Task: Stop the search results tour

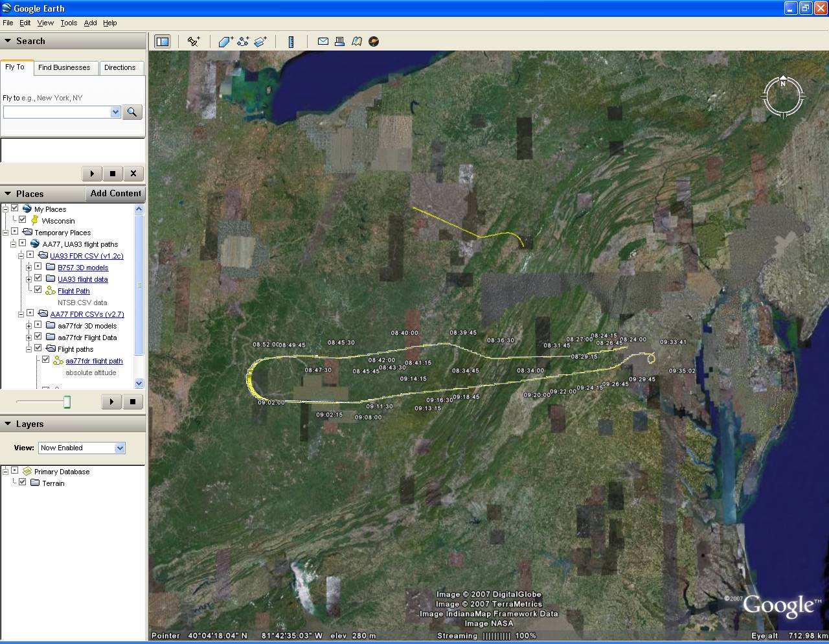Action: tap(113, 174)
